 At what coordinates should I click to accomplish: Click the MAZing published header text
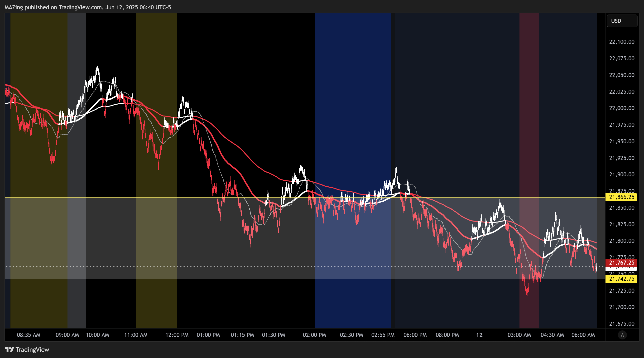pos(88,7)
